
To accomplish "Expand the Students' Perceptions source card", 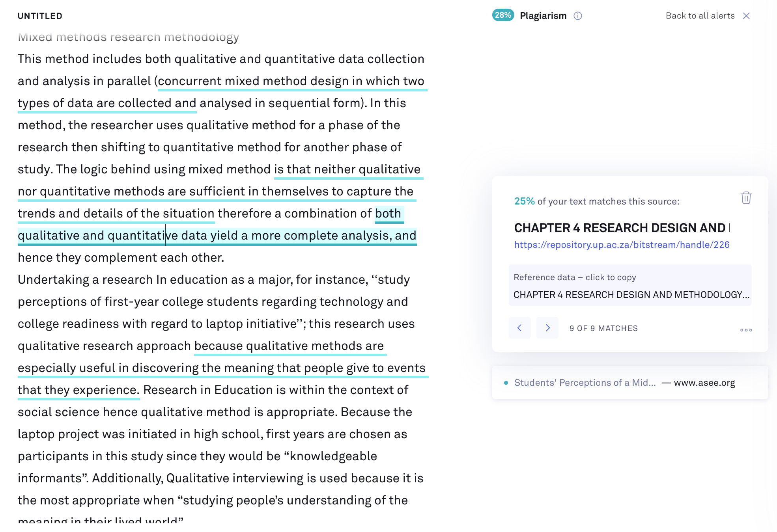I will pos(630,383).
